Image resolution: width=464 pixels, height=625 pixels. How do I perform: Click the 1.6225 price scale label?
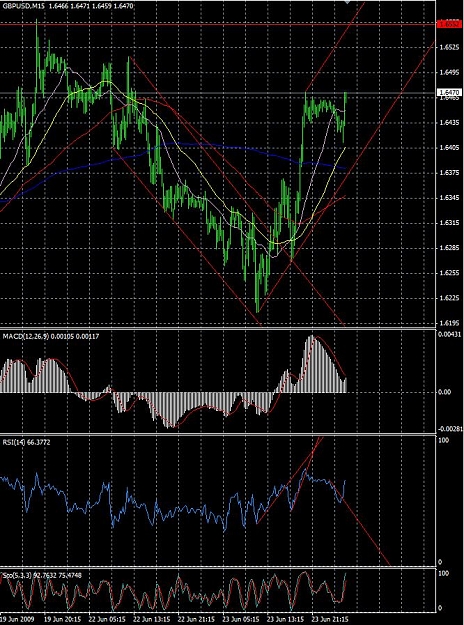pyautogui.click(x=448, y=298)
